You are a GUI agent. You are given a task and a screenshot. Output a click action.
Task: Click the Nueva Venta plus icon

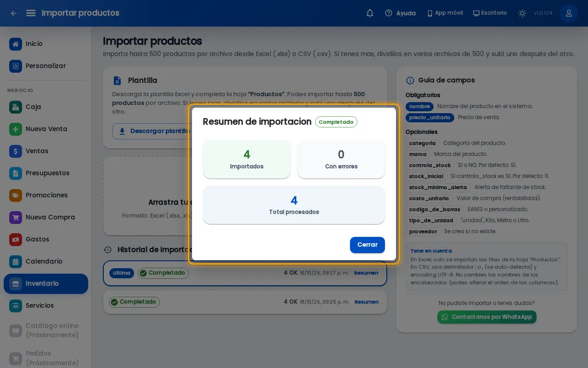click(x=16, y=129)
